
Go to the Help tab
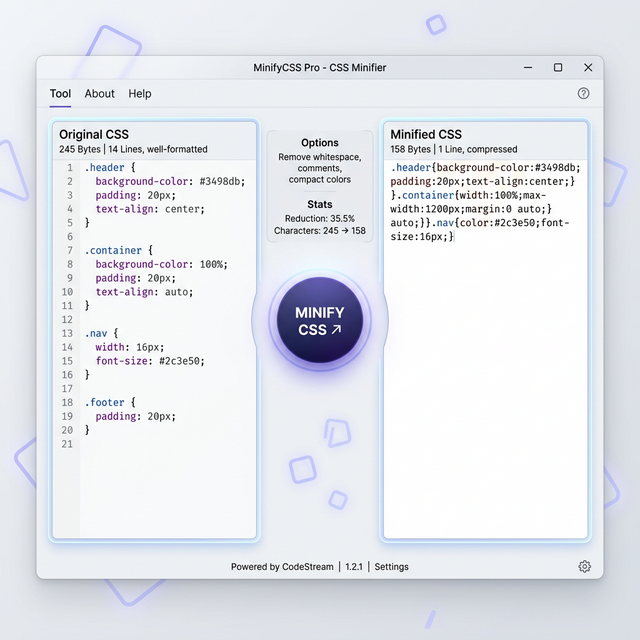[x=140, y=94]
